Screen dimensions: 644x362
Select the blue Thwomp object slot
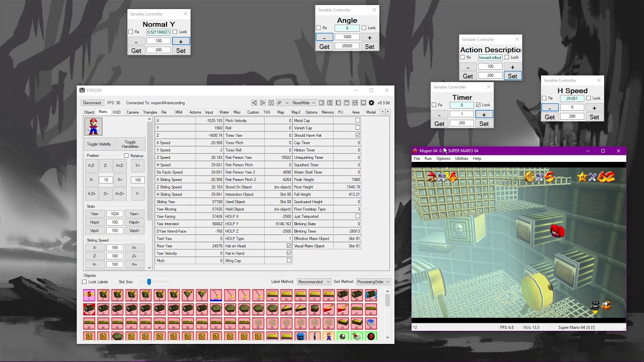pyautogui.click(x=300, y=336)
